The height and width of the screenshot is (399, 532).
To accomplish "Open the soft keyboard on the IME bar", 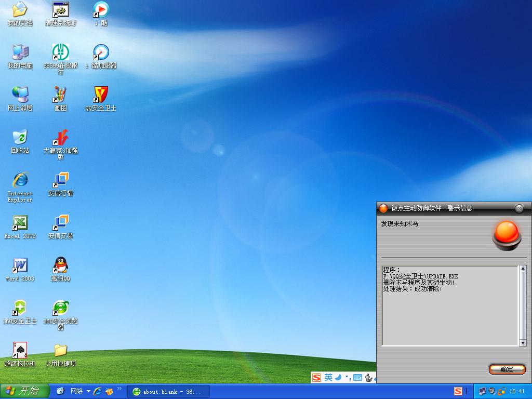I will click(357, 378).
